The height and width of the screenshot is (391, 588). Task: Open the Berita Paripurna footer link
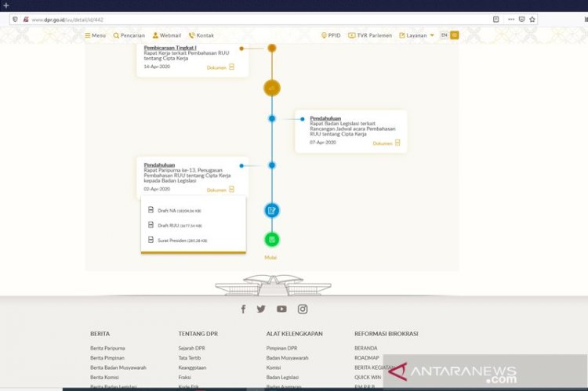point(107,348)
